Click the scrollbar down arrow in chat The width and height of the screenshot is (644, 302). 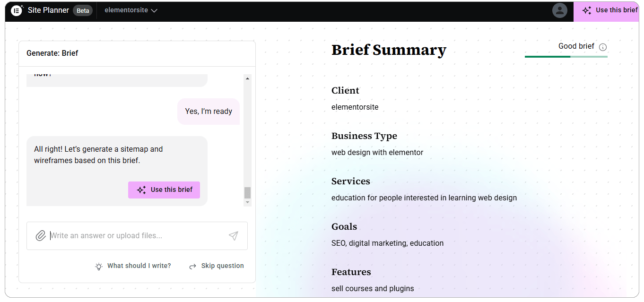point(247,202)
